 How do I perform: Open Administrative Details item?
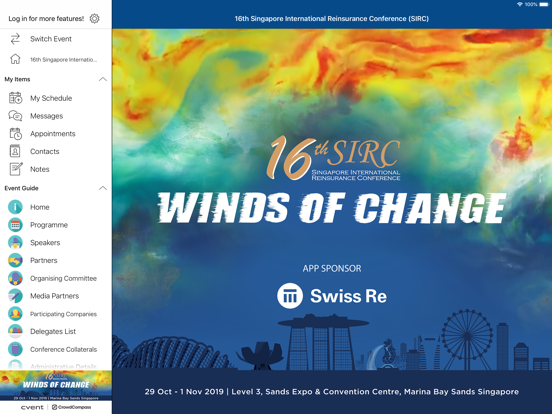point(63,366)
